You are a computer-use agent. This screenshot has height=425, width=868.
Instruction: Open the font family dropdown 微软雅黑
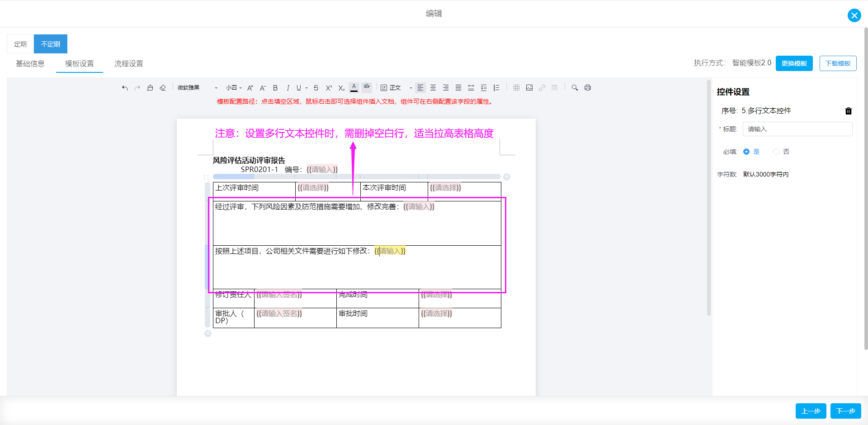click(198, 88)
